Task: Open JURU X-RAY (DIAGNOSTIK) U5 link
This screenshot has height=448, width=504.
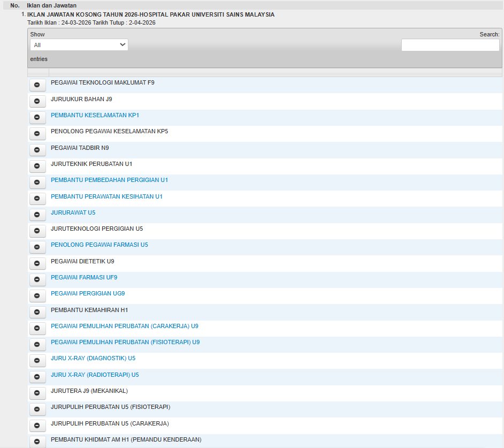Action: tap(93, 358)
